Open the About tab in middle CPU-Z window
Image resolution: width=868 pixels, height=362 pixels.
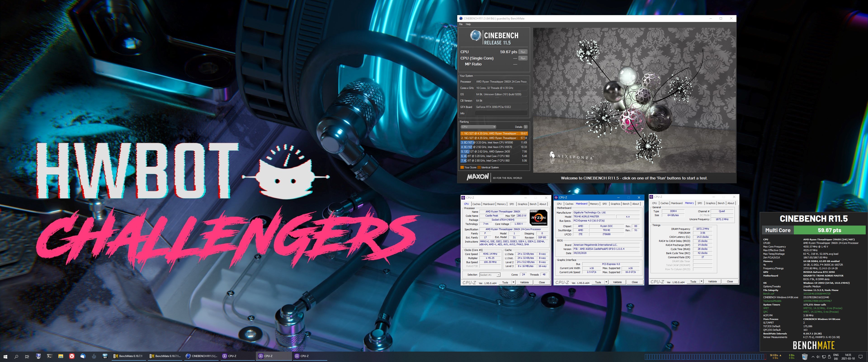[635, 204]
